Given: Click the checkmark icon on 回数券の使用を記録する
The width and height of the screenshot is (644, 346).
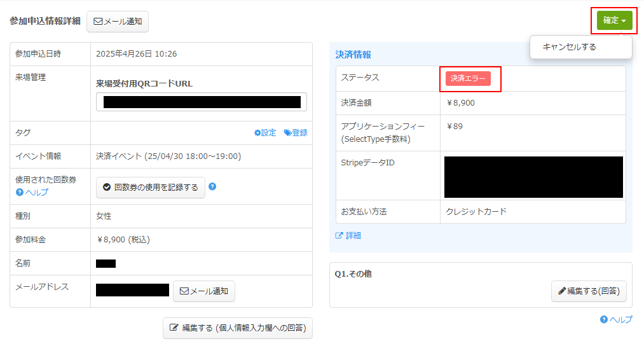Looking at the screenshot, I should click(x=107, y=188).
